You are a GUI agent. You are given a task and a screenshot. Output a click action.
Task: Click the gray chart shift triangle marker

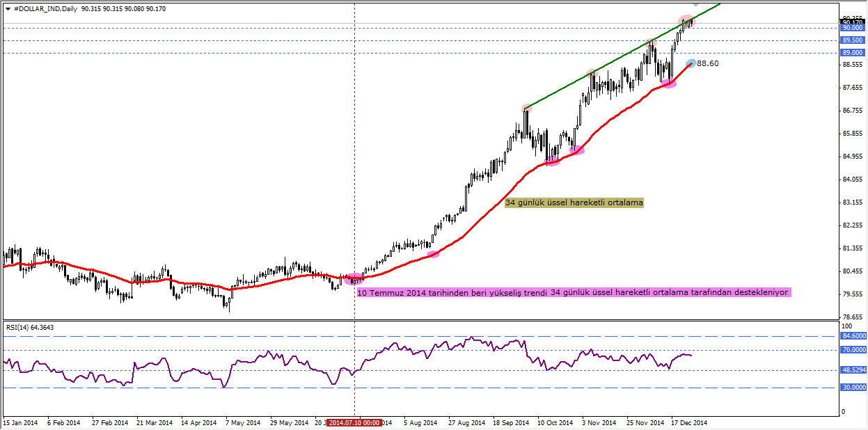pos(695,4)
